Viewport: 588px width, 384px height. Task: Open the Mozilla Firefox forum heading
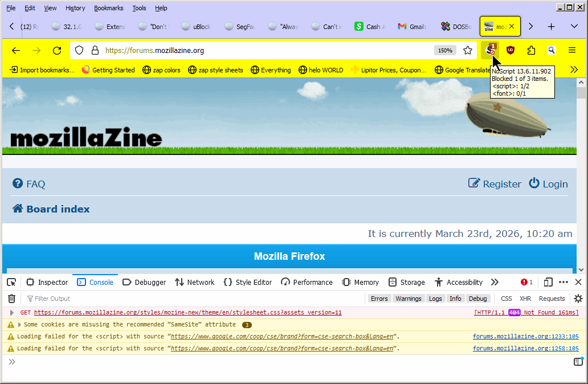tap(289, 256)
